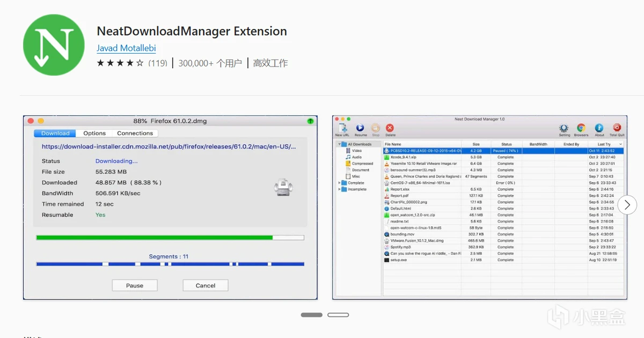The width and height of the screenshot is (644, 338).
Task: Click the Stop toolbar icon
Action: click(376, 128)
